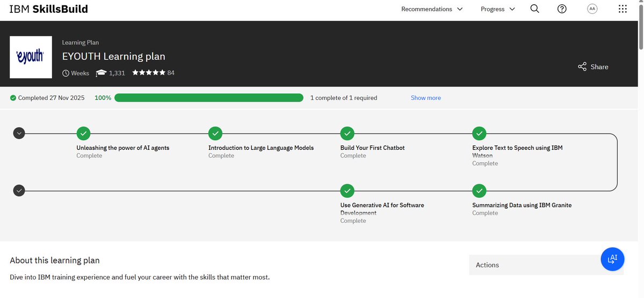Image resolution: width=644 pixels, height=298 pixels.
Task: Open Summarizing Data using IBM Granite course
Action: (522, 205)
